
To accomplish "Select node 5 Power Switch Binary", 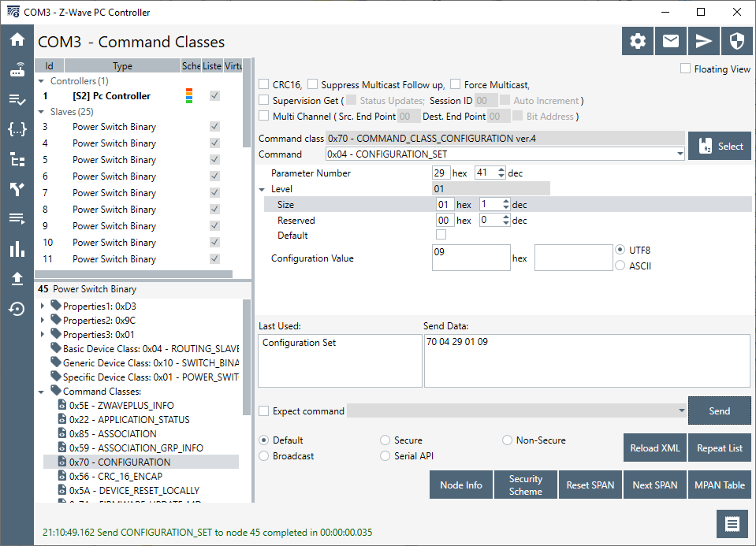I will click(114, 160).
